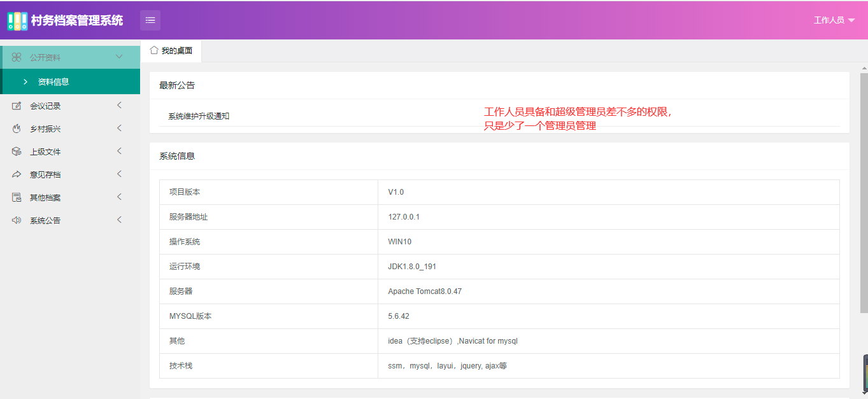This screenshot has height=399, width=868.
Task: Click the 会议记录 edit-note icon
Action: 17,106
